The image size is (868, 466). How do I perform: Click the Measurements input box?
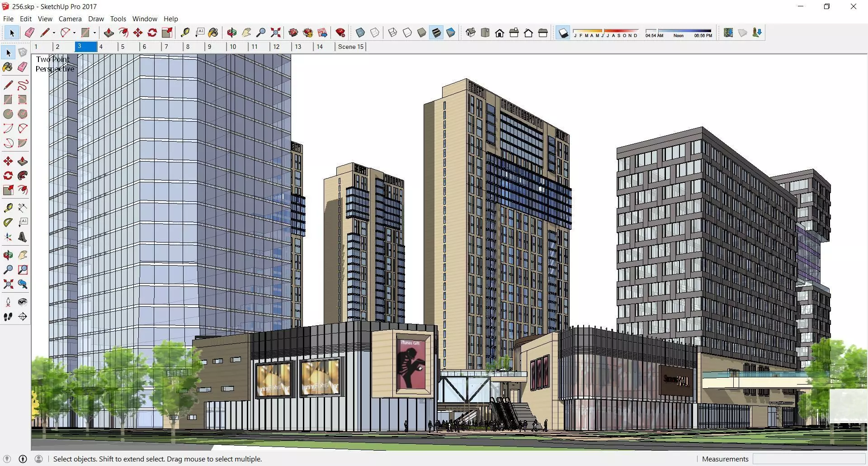[809, 459]
